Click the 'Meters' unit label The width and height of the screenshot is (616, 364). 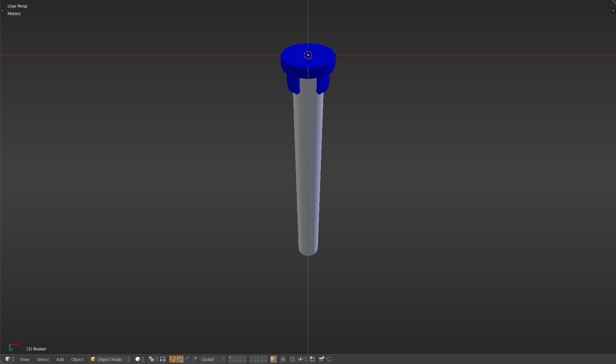(x=14, y=14)
